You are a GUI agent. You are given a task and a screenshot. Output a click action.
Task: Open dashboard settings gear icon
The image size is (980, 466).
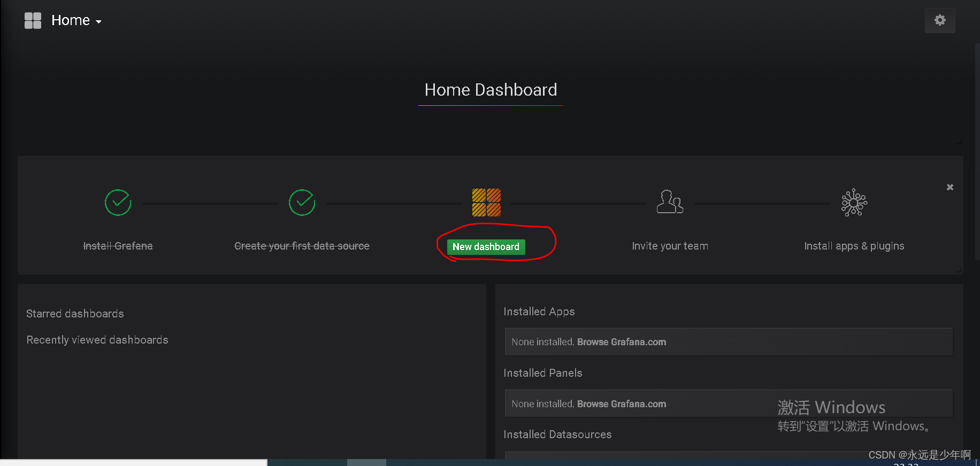click(x=940, y=20)
